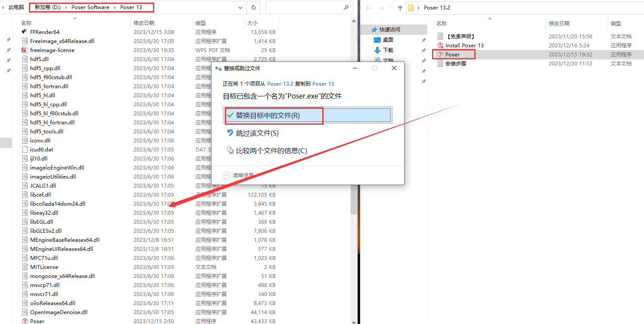Image resolution: width=644 pixels, height=324 pixels.
Task: Sort right window by 修改日期 column
Action: 559,23
